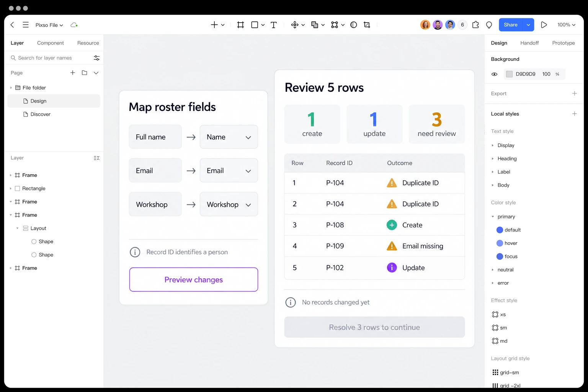Add an export setting plus
The height and width of the screenshot is (392, 588).
pyautogui.click(x=574, y=93)
